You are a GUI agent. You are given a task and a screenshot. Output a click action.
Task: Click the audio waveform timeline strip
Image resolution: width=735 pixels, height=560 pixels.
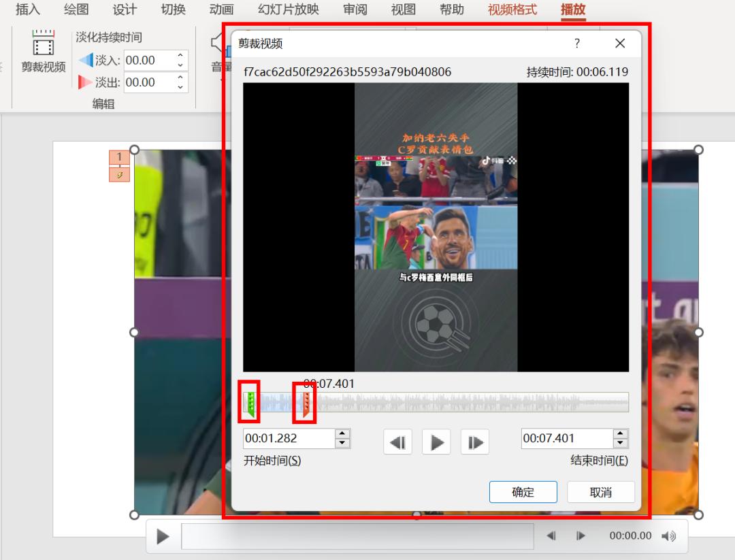coord(476,401)
